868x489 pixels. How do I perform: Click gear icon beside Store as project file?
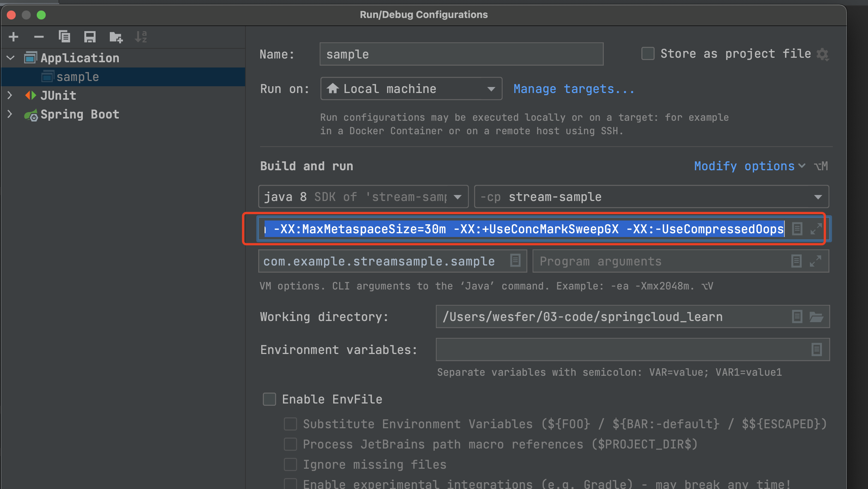pos(823,54)
